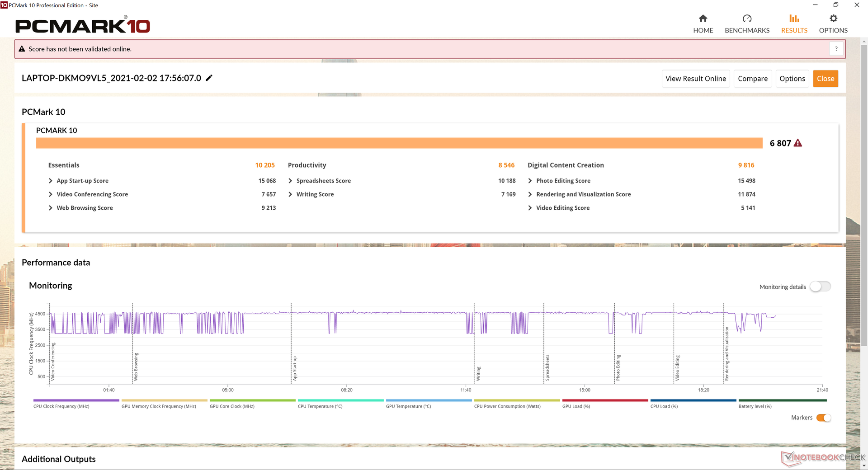Click the Compare button
Image resolution: width=868 pixels, height=470 pixels.
pyautogui.click(x=753, y=79)
